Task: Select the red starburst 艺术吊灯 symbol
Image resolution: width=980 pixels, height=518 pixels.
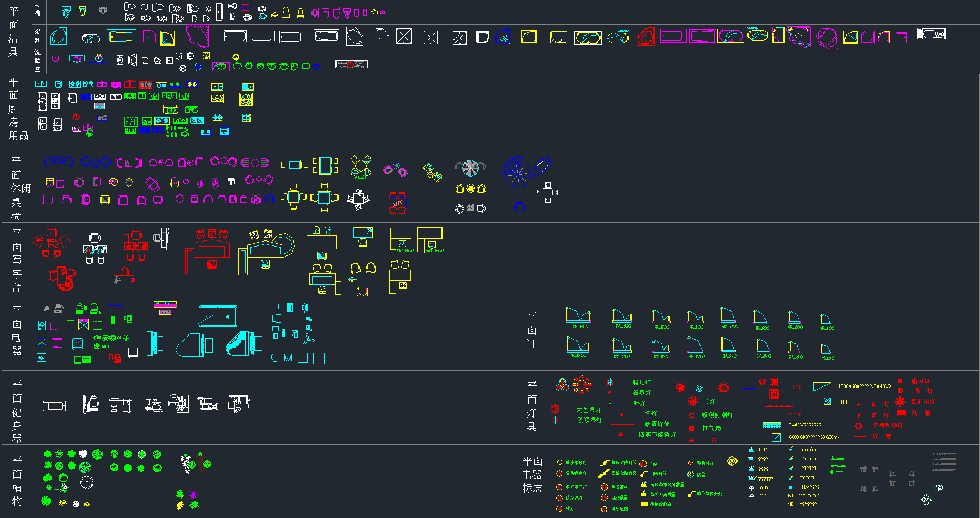Action: pos(900,401)
